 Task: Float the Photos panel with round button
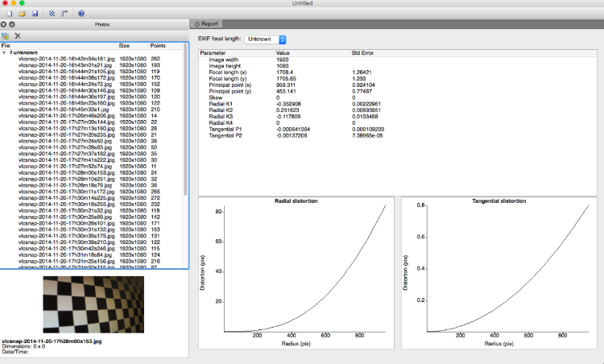coord(12,24)
